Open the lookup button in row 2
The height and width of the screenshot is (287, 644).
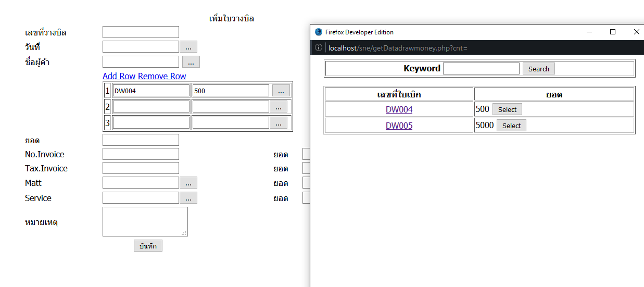[x=279, y=107]
